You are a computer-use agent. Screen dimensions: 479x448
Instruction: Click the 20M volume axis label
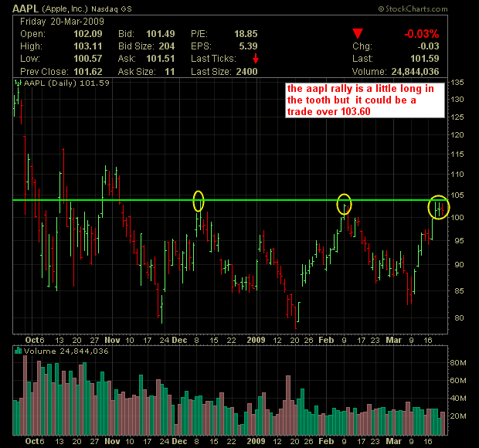tap(458, 416)
